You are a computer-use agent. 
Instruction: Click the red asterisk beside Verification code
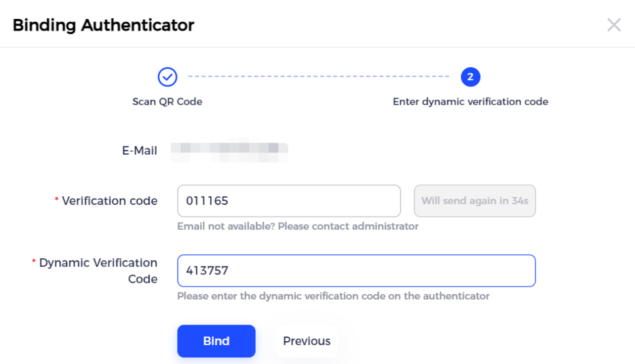pyautogui.click(x=57, y=200)
